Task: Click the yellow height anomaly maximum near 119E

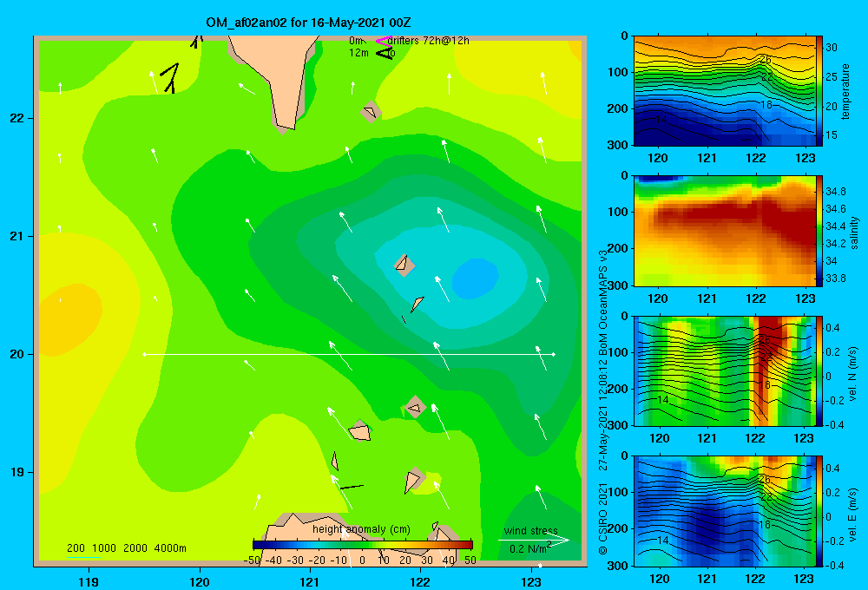Action: pyautogui.click(x=69, y=319)
